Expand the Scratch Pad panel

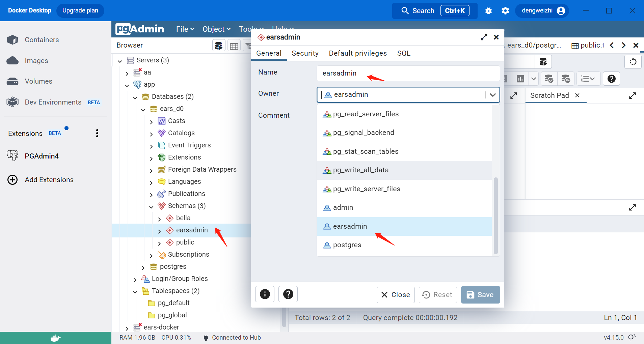point(633,96)
